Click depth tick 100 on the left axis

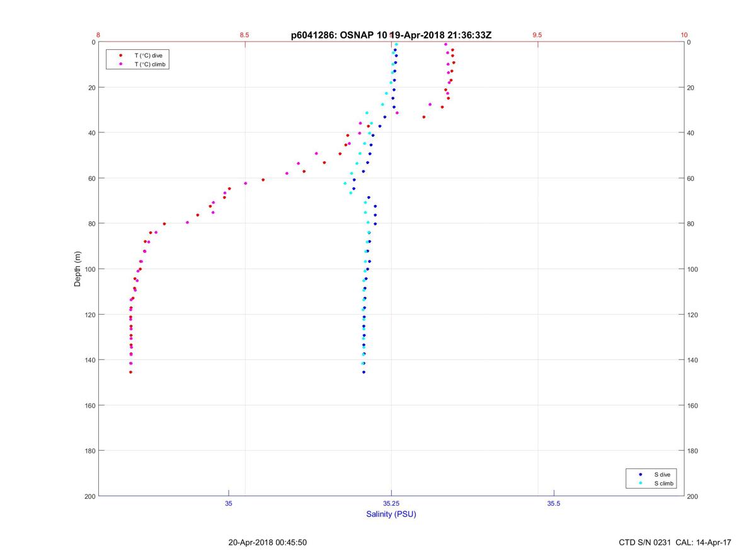coord(89,269)
